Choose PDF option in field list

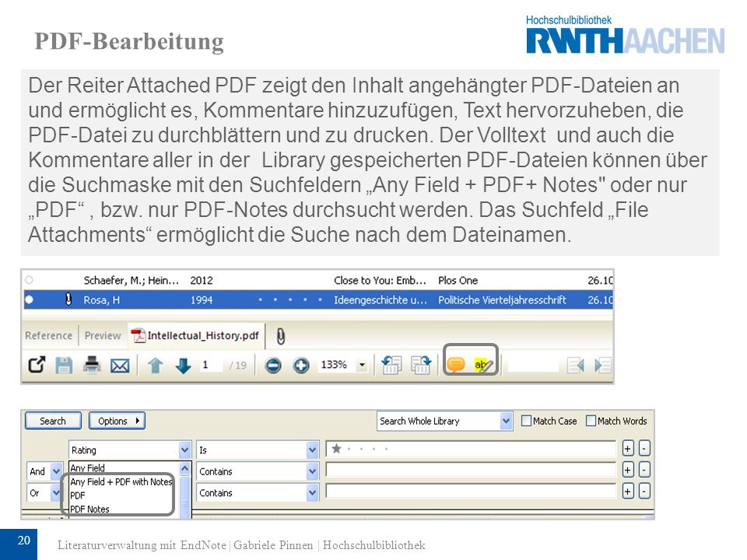78,495
